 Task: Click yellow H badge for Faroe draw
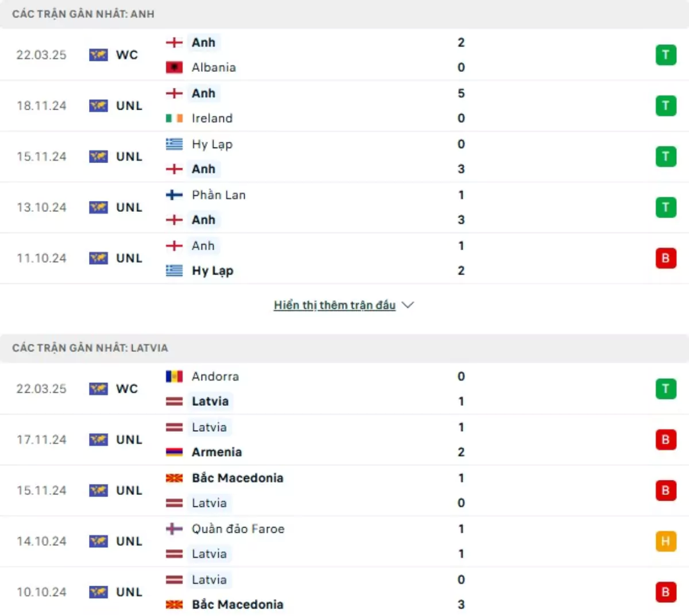point(665,541)
